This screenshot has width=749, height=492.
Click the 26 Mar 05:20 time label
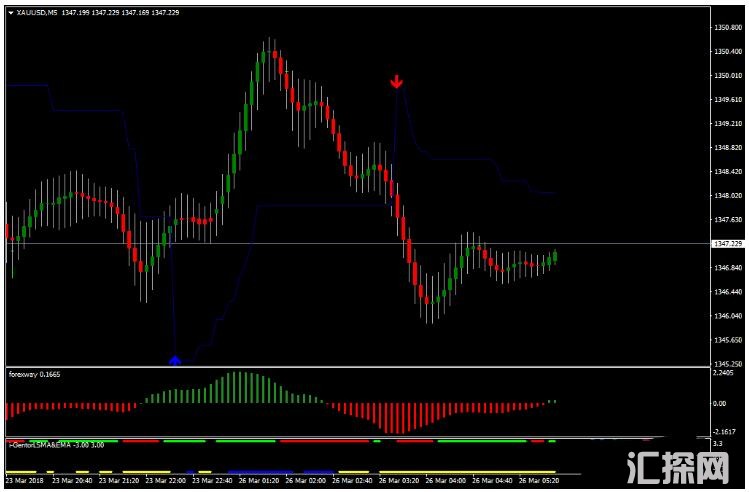539,481
